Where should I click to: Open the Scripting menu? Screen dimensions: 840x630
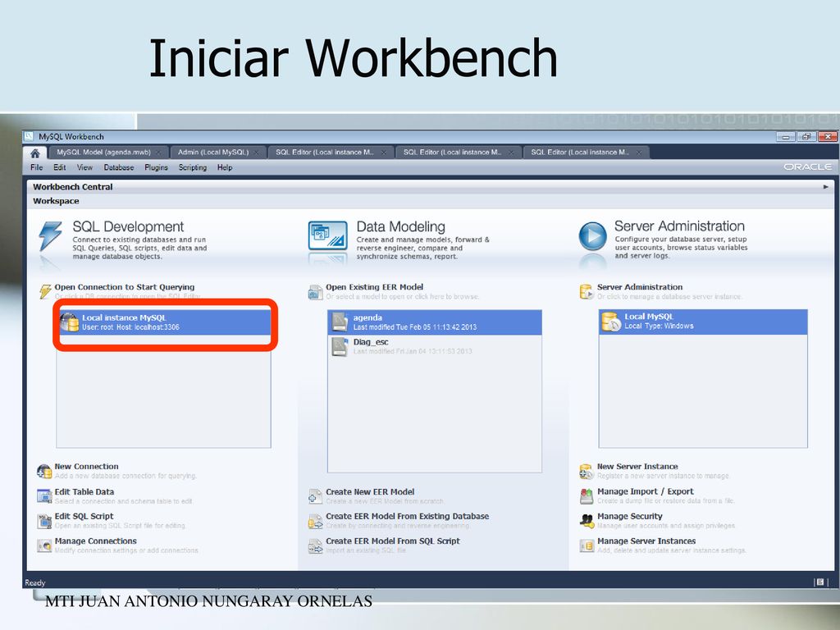click(193, 167)
